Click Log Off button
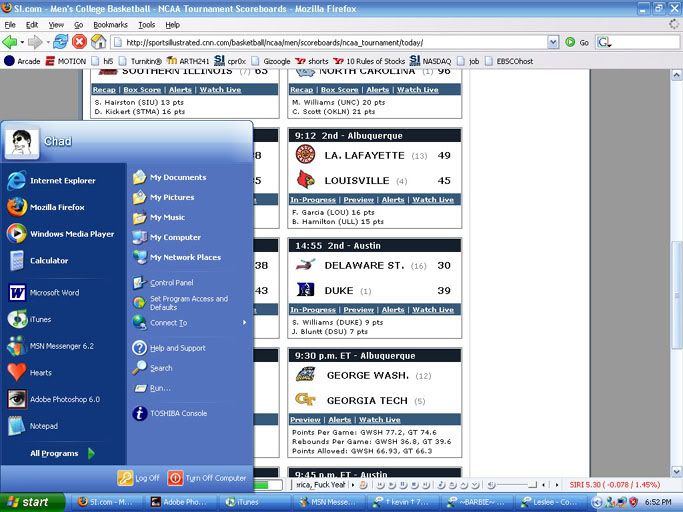 click(x=138, y=478)
